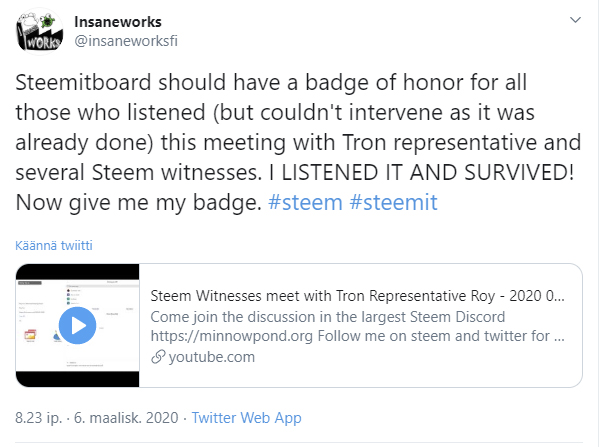Click the black bar atop video thumbnail
Image resolution: width=600 pixels, height=447 pixels.
(77, 271)
